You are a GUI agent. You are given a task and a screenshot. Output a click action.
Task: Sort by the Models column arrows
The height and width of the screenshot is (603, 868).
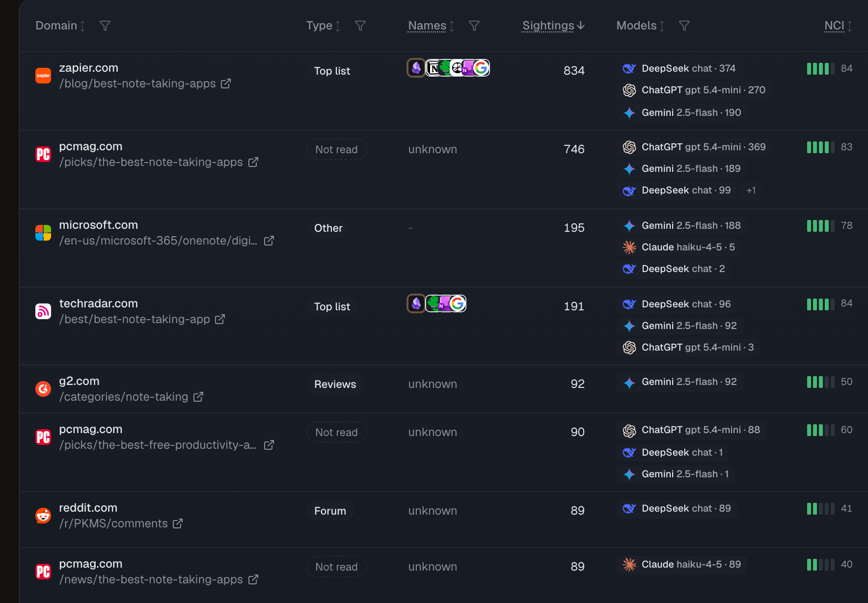(x=662, y=26)
